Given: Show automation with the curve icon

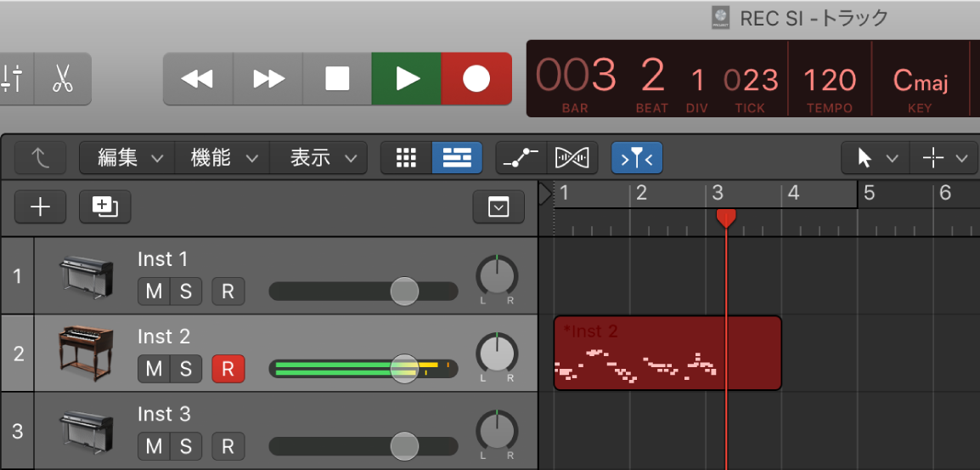Looking at the screenshot, I should (521, 158).
